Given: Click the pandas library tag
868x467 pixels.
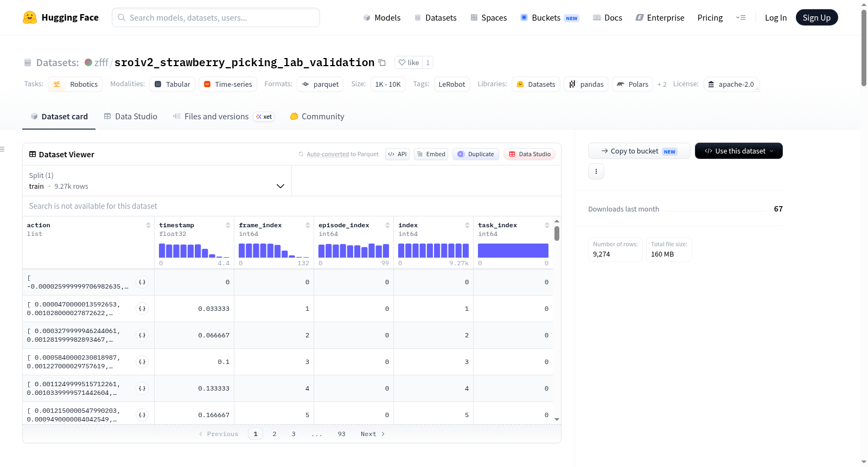Looking at the screenshot, I should click(x=586, y=84).
